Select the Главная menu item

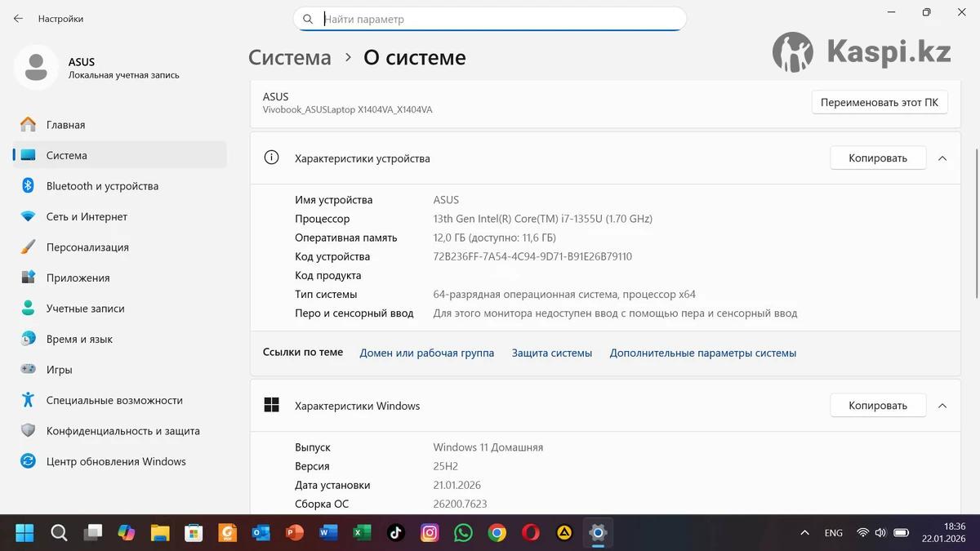pos(65,125)
